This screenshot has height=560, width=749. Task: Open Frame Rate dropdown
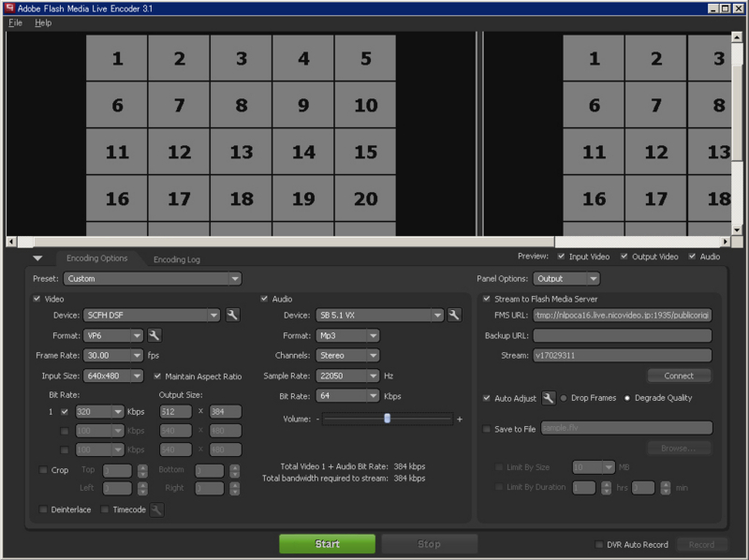(x=112, y=356)
